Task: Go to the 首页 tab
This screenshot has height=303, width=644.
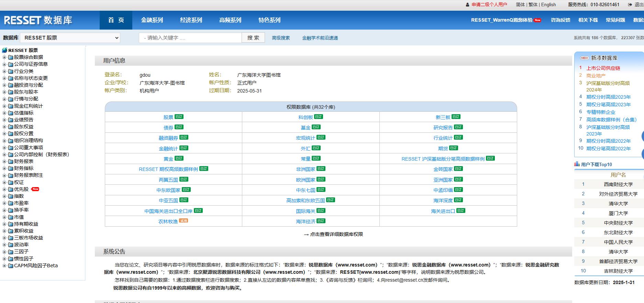Action: coord(116,20)
